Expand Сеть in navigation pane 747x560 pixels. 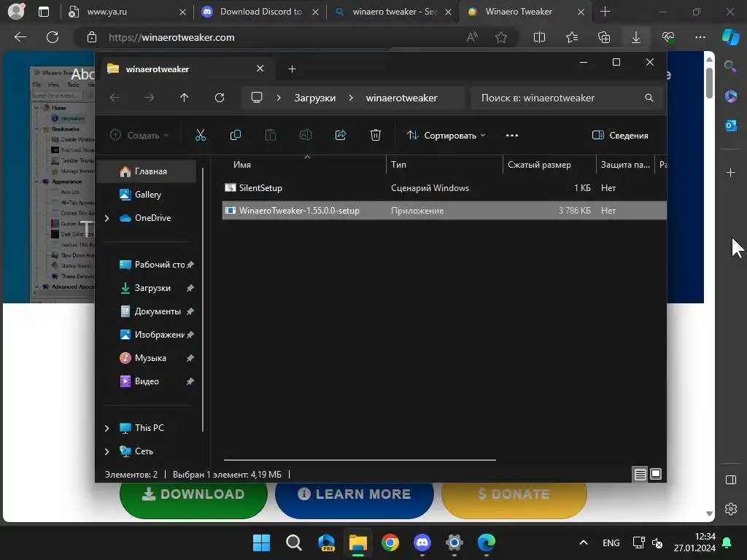107,451
